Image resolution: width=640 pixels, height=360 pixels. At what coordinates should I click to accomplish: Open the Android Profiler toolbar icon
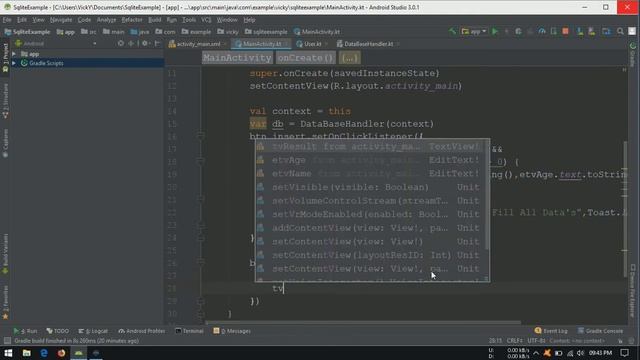[x=542, y=31]
